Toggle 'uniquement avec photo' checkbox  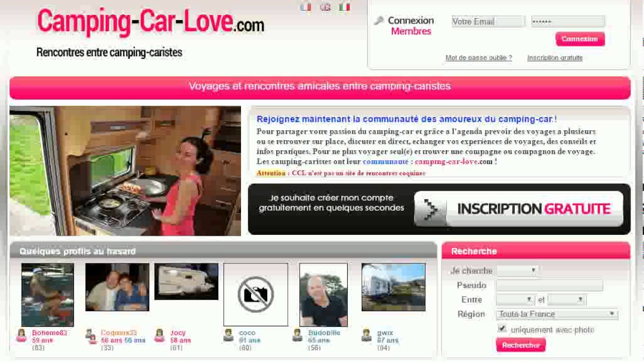coord(502,329)
